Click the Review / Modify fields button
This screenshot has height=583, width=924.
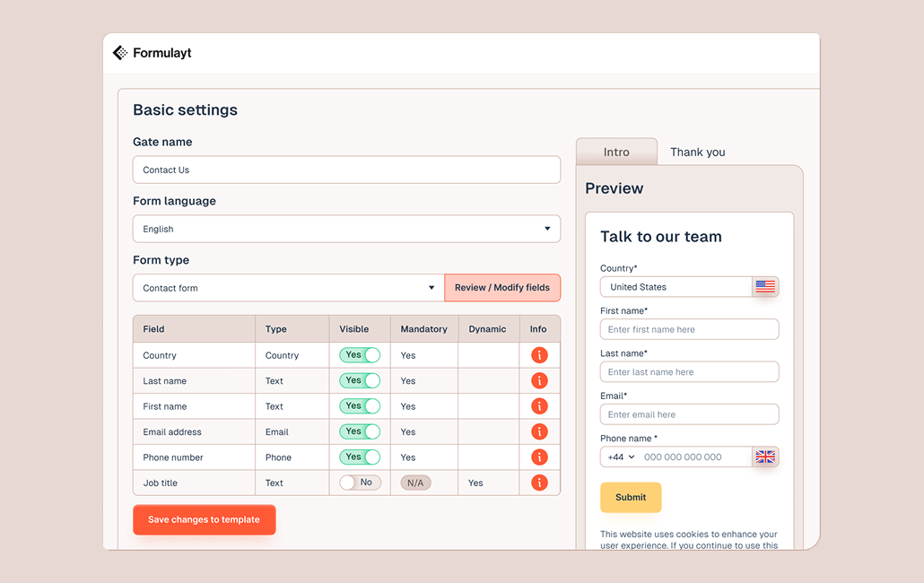point(502,288)
